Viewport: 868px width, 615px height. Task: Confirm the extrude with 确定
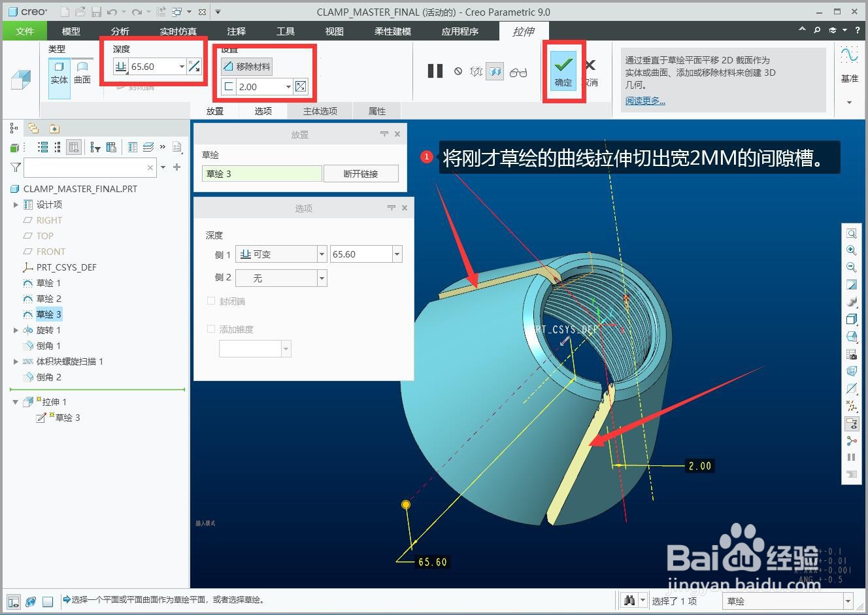(563, 70)
